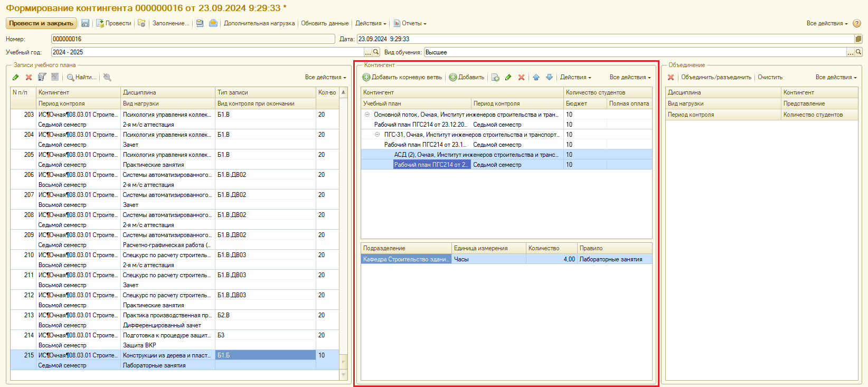This screenshot has width=868, height=387.
Task: Open Все действия menu in the Объединение panel
Action: 836,77
